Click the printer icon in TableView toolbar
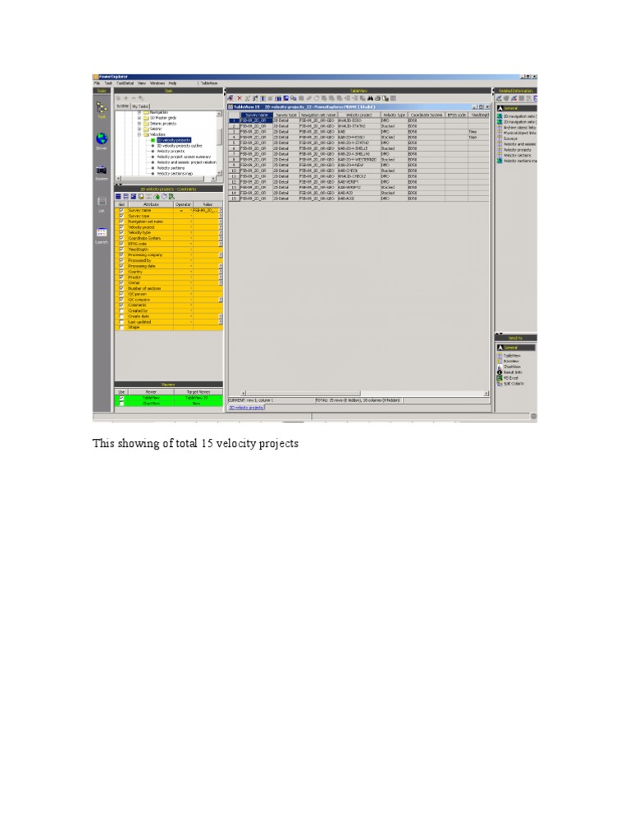 [377, 98]
